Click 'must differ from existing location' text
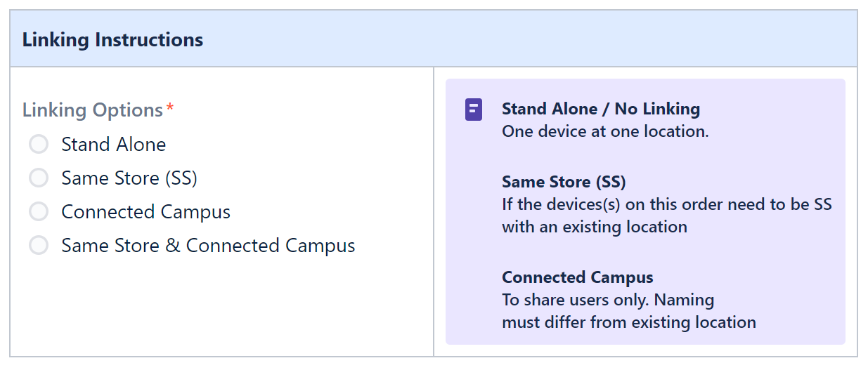868x370 pixels. pos(629,322)
